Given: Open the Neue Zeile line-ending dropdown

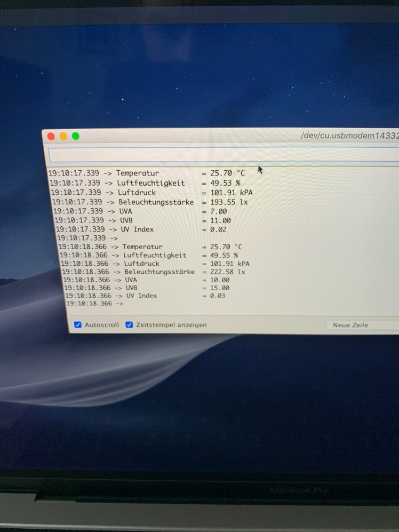Looking at the screenshot, I should (362, 325).
